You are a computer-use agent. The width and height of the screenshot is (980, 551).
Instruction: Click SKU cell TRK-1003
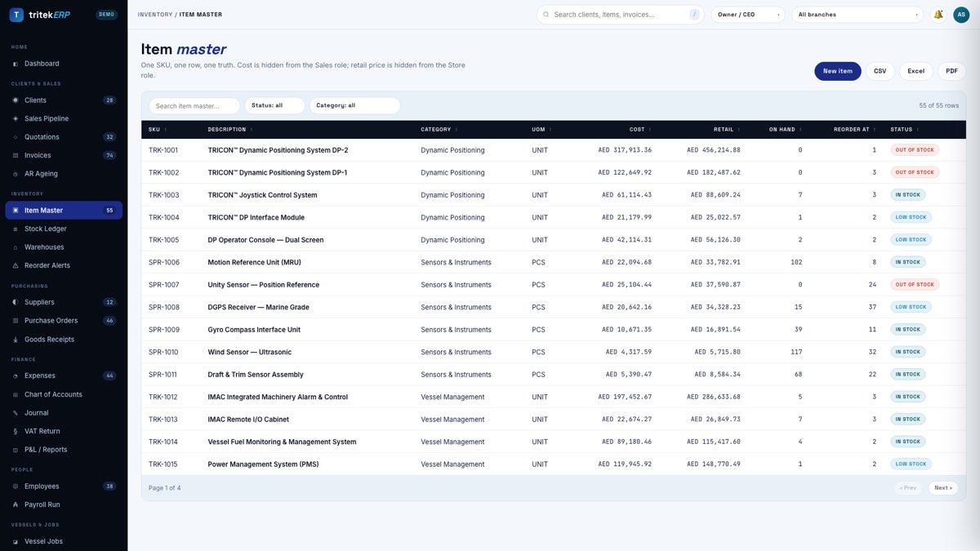click(x=163, y=195)
